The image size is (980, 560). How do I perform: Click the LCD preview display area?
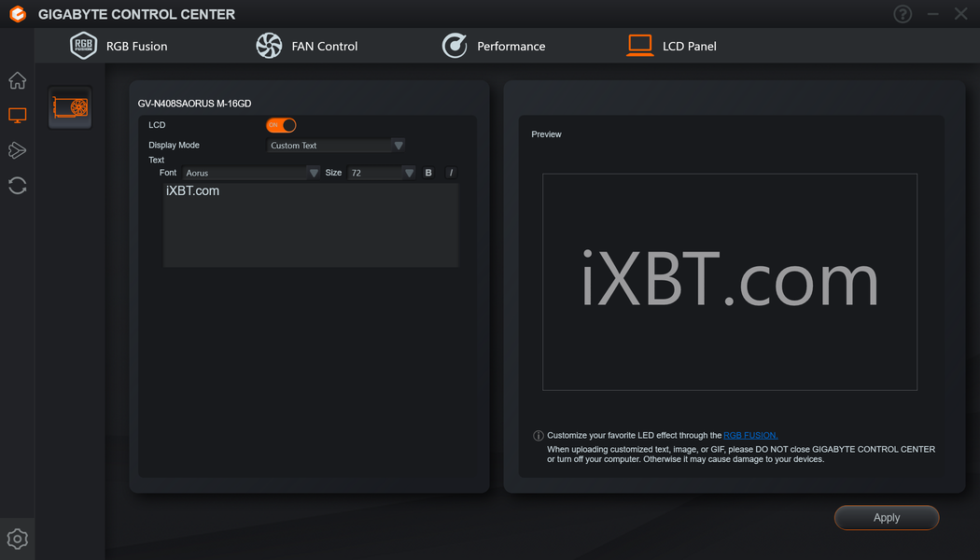[x=729, y=282]
